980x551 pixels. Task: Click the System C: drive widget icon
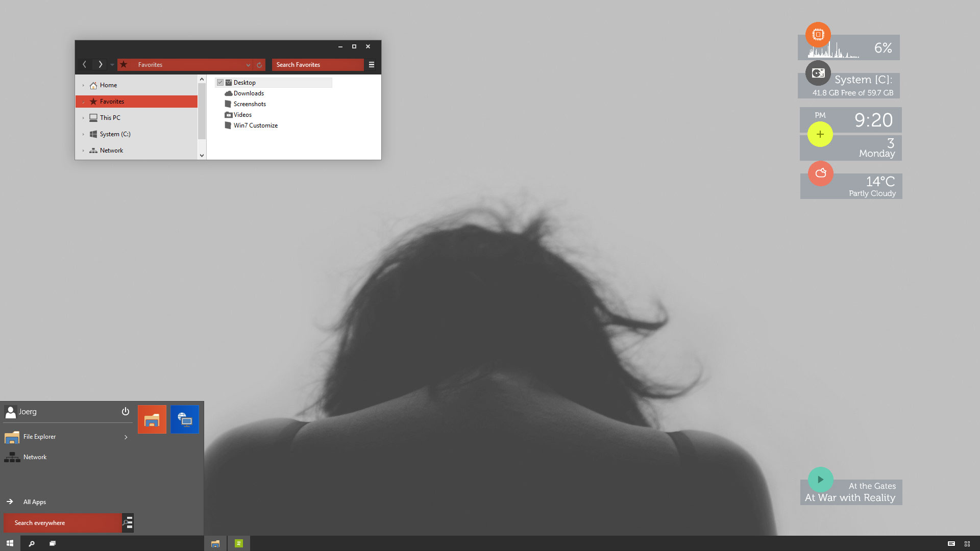tap(818, 73)
